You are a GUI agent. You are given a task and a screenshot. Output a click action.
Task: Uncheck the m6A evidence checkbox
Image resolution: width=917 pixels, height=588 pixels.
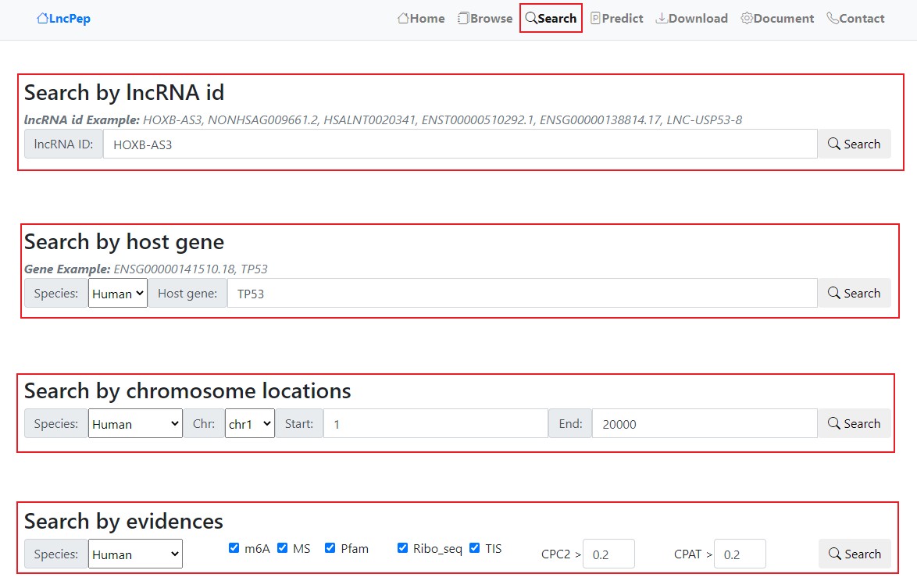tap(234, 548)
